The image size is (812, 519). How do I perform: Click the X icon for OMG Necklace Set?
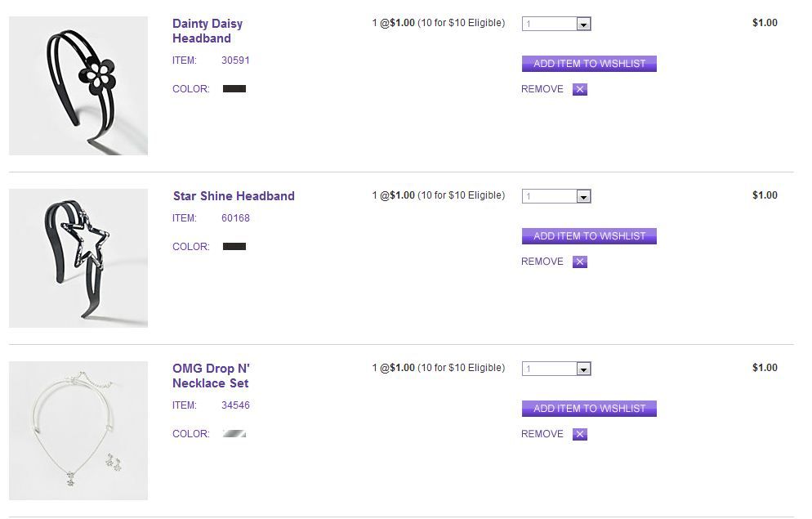(x=580, y=435)
